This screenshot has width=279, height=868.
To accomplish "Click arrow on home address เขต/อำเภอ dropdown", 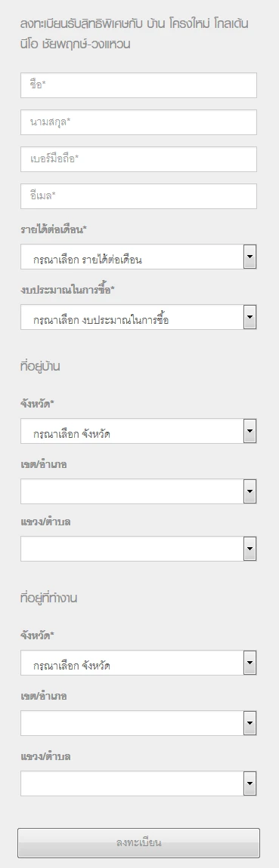I will (250, 491).
